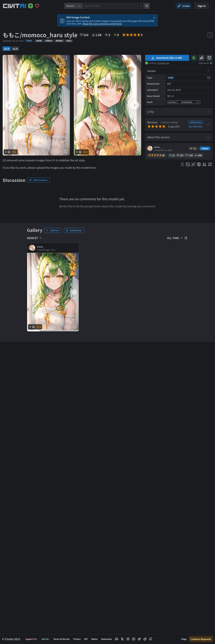This screenshot has width=215, height=644.
Task: Click info icon on second preview image
Action: (137, 152)
